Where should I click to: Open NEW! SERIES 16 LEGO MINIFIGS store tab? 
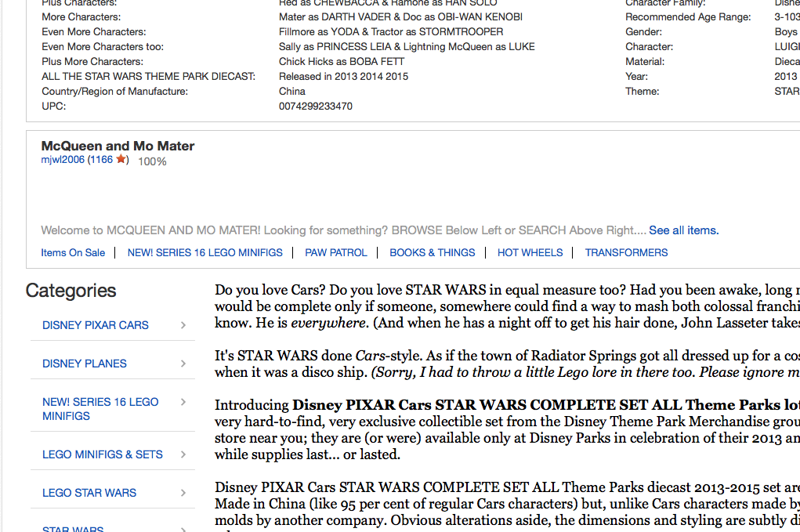click(x=205, y=252)
